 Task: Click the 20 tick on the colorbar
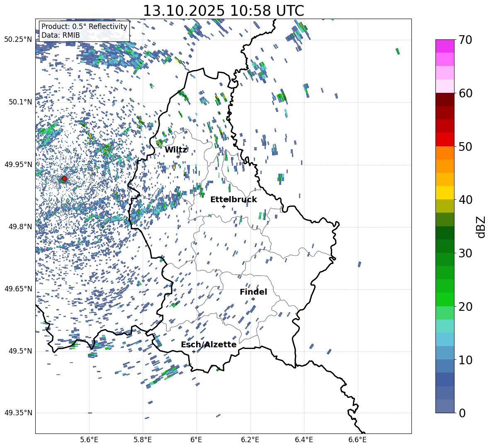(x=465, y=306)
